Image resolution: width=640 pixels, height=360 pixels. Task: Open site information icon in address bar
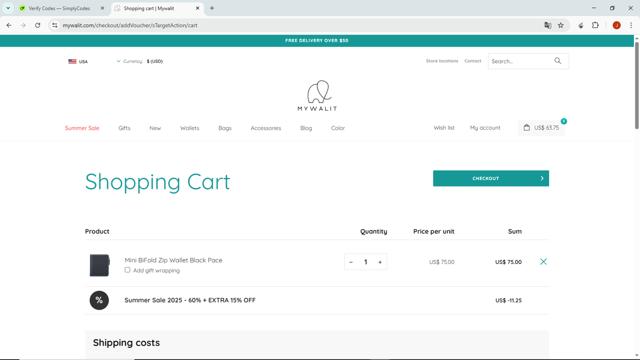point(55,25)
